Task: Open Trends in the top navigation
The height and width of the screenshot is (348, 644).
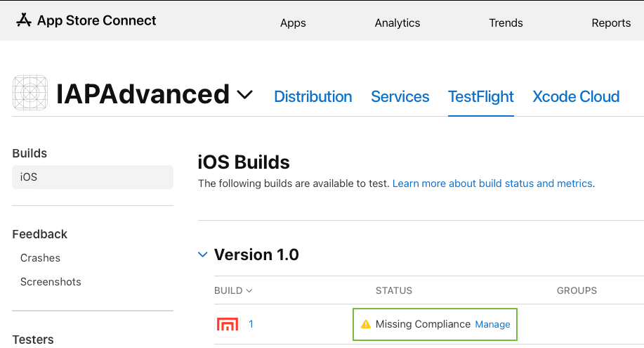Action: click(506, 23)
